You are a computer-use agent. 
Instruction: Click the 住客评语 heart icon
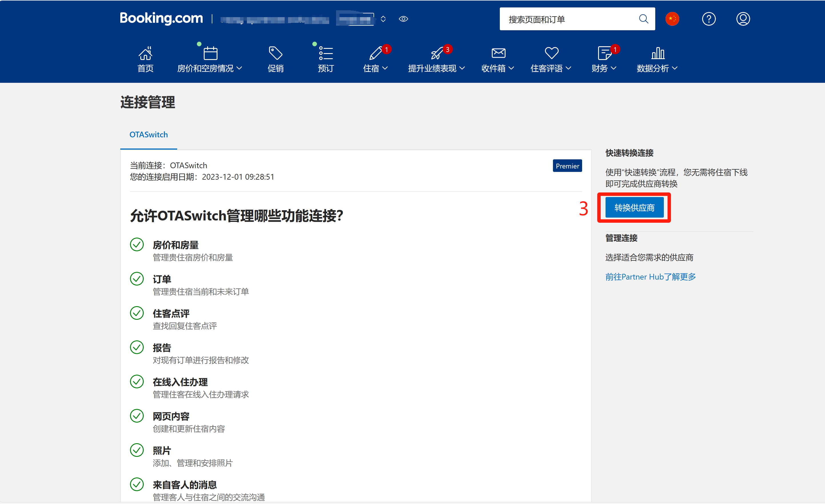click(552, 53)
